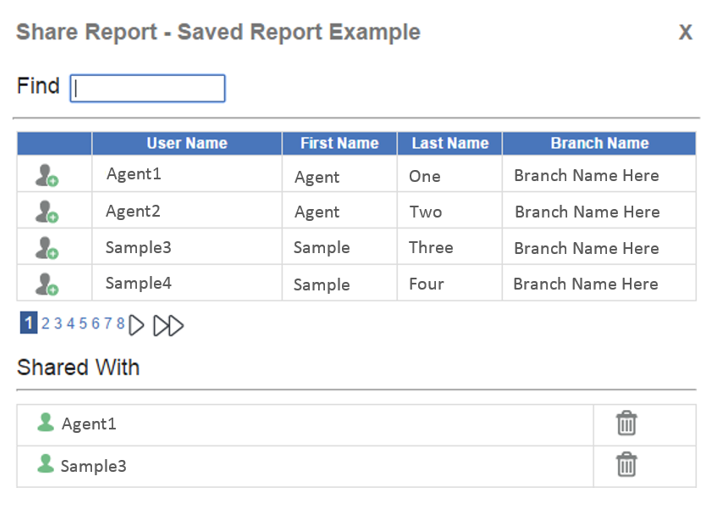Viewport: 711px width, 506px height.
Task: Click the Last Name column header
Action: [x=450, y=143]
